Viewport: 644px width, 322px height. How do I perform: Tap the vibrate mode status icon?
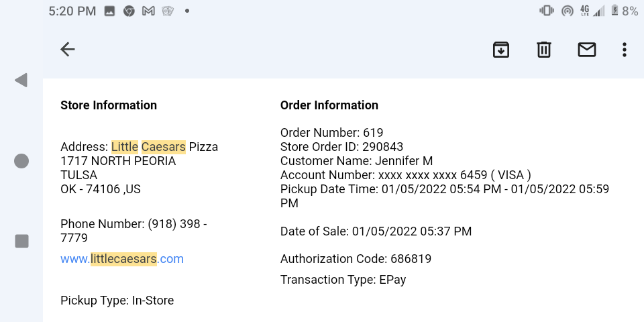[x=547, y=11]
